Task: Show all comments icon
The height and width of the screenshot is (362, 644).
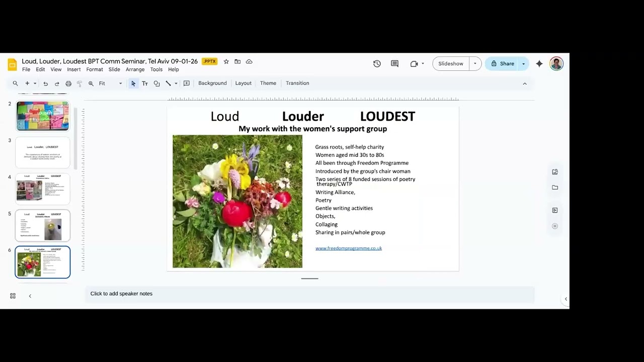Action: (x=394, y=64)
